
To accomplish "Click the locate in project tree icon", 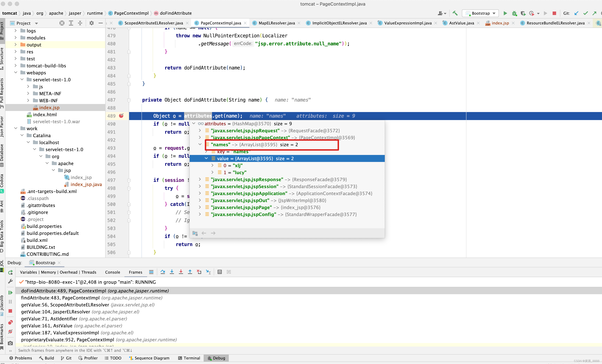I will click(62, 23).
